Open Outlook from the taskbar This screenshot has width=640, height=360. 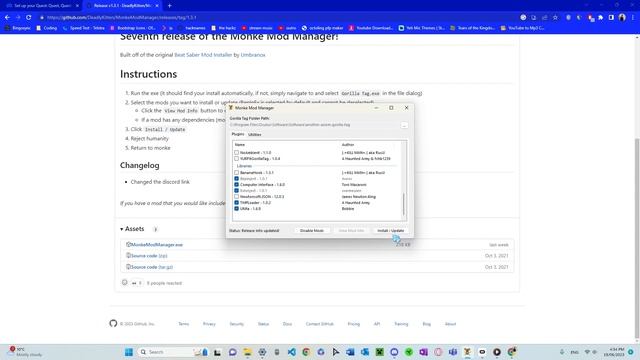pyautogui.click(x=365, y=352)
